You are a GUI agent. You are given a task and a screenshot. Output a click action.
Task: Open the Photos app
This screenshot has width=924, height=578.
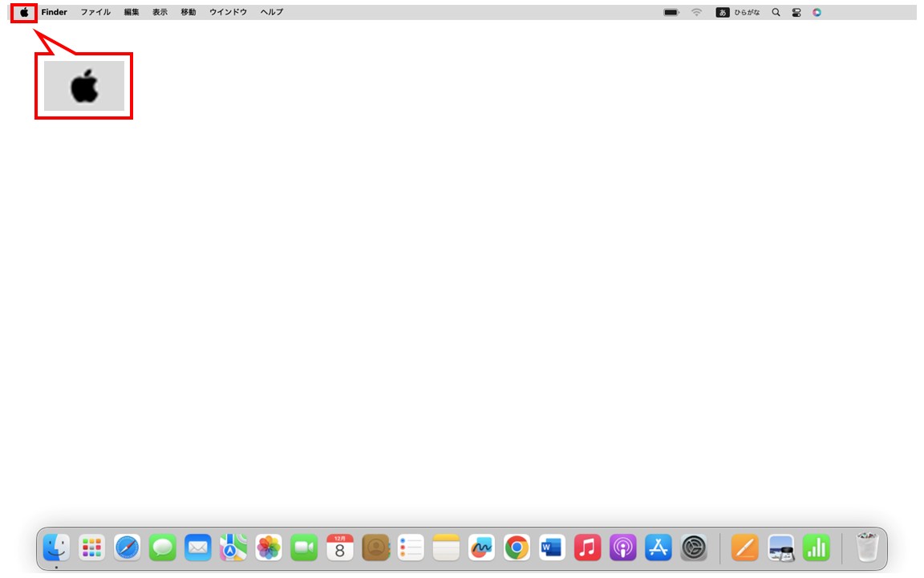[268, 548]
